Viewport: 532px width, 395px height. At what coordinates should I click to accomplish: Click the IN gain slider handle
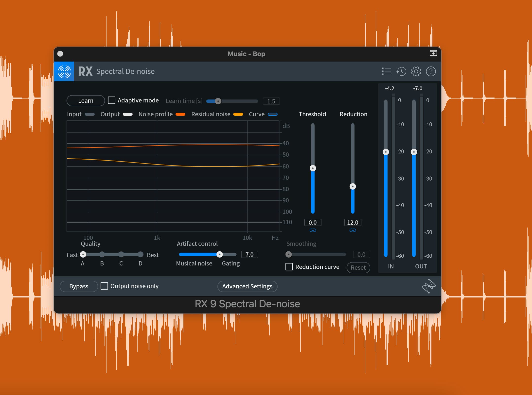click(x=386, y=152)
